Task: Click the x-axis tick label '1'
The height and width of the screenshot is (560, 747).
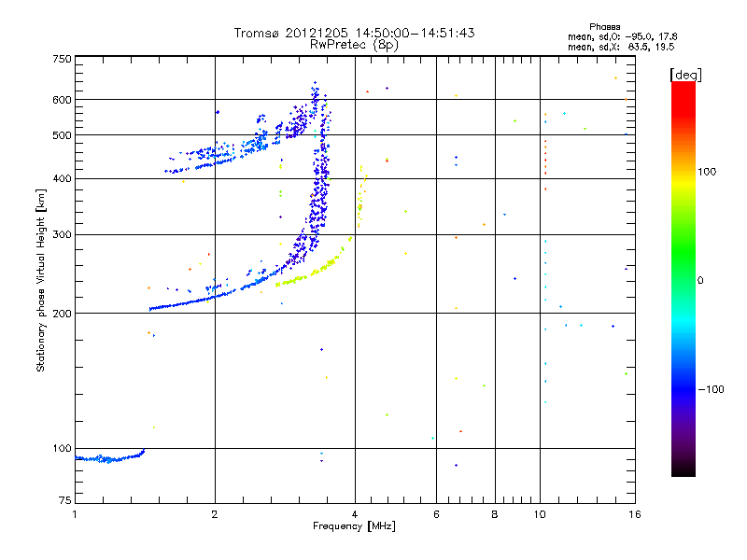Action: (75, 514)
